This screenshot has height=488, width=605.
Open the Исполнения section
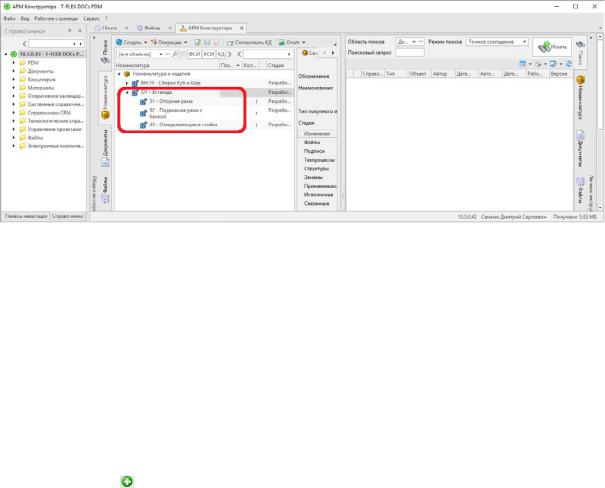[318, 195]
